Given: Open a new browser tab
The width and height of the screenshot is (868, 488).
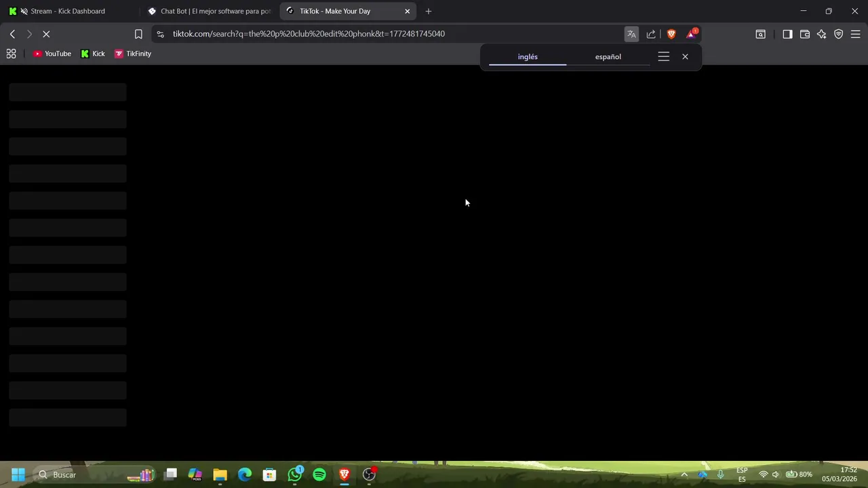Looking at the screenshot, I should click(x=428, y=11).
